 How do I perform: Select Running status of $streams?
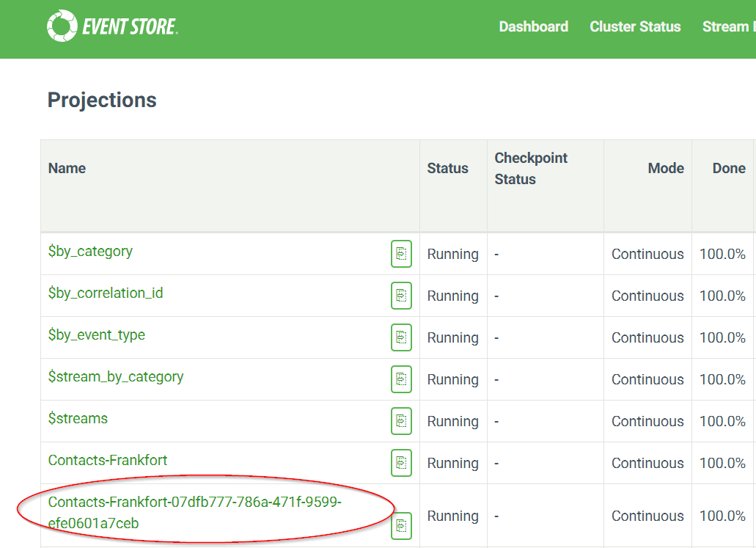(x=452, y=422)
